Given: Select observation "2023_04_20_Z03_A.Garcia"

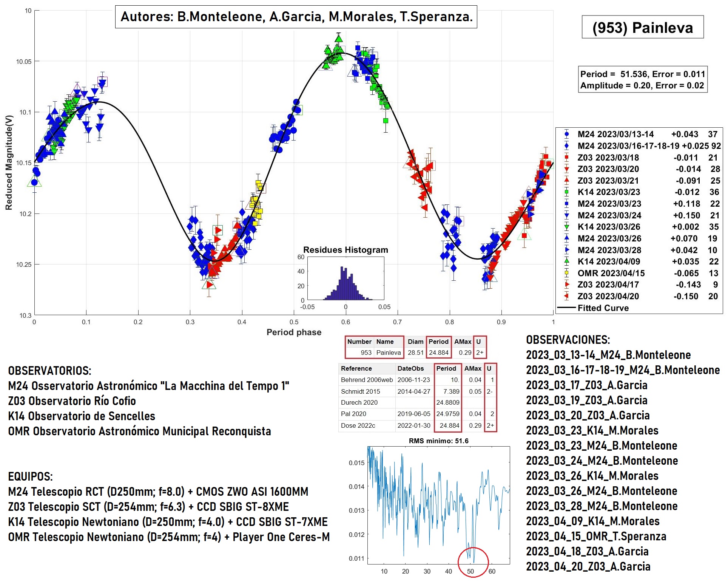Looking at the screenshot, I should [x=588, y=566].
